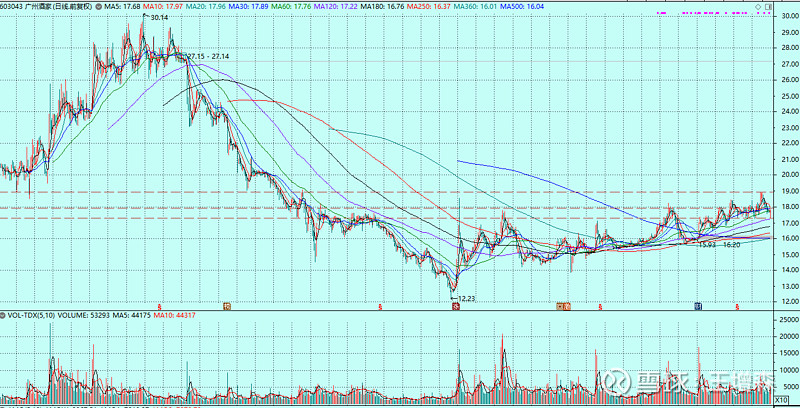This screenshot has width=800, height=408.
Task: Click the blue info marker on the date axis
Action: coord(698,306)
